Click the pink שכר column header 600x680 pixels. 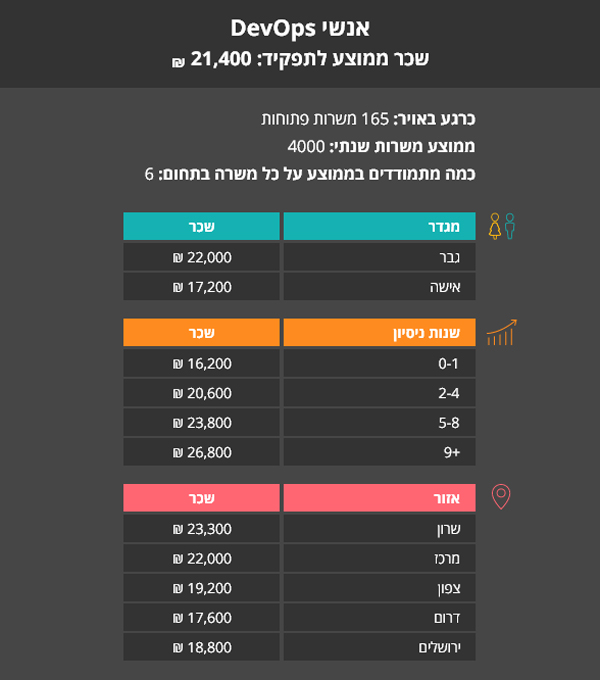pyautogui.click(x=201, y=497)
